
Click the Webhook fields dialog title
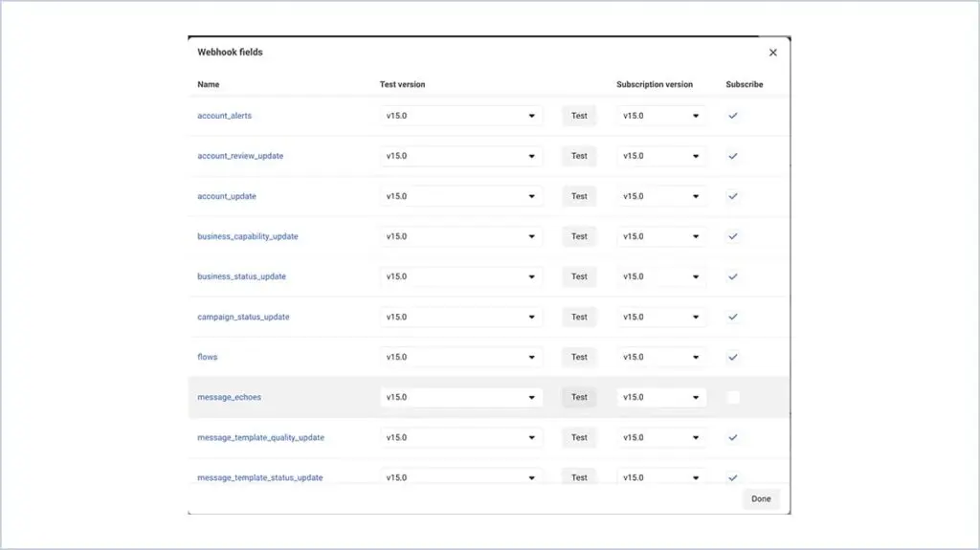coord(230,53)
